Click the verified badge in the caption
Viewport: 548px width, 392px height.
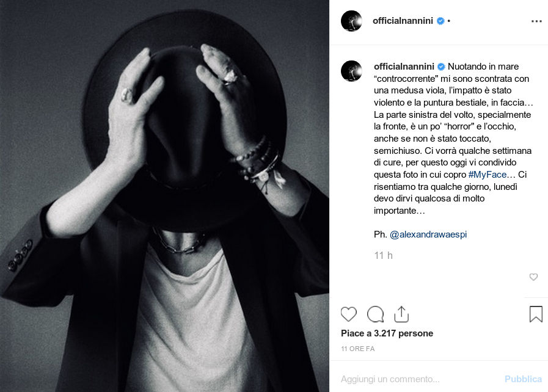tap(441, 67)
